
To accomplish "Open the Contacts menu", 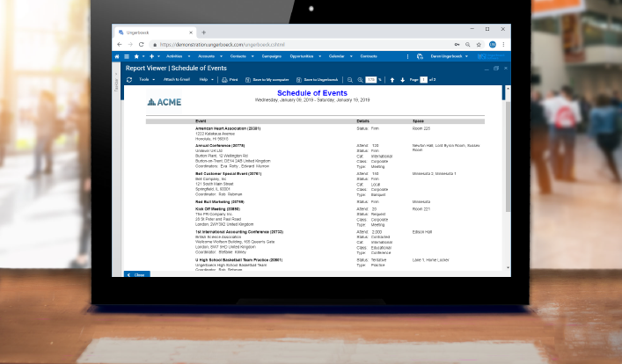I will pyautogui.click(x=238, y=56).
